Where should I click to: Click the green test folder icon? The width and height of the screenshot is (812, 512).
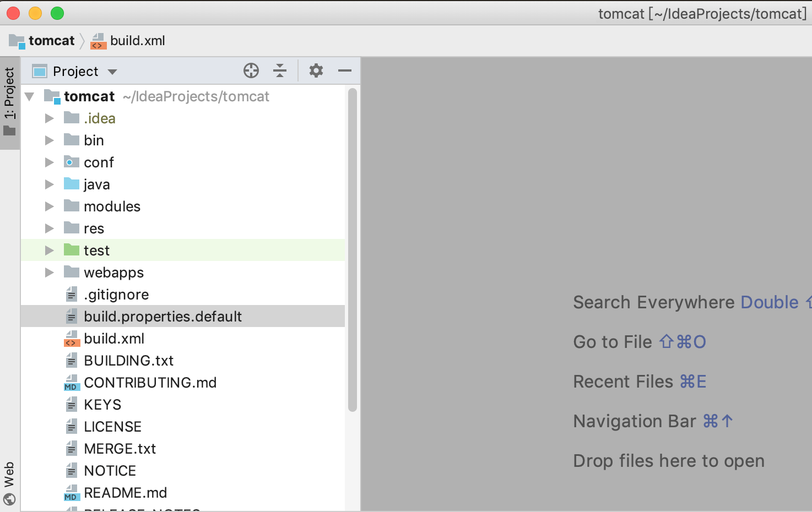coord(72,250)
